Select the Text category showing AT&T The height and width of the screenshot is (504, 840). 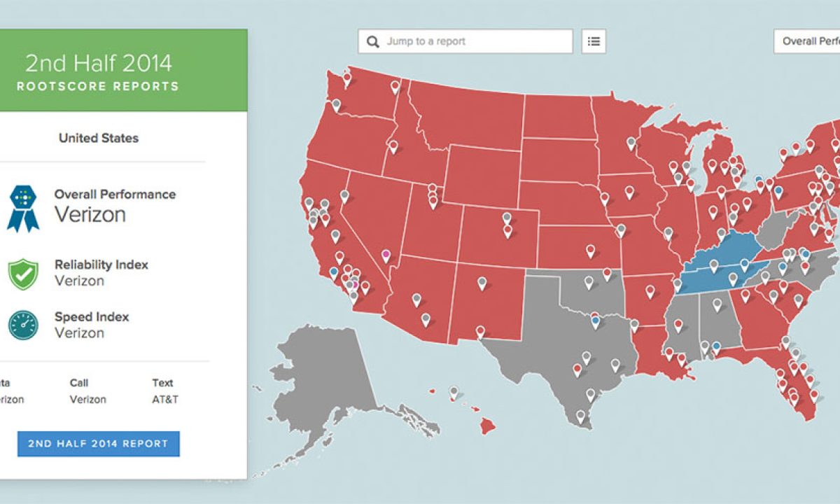(162, 391)
